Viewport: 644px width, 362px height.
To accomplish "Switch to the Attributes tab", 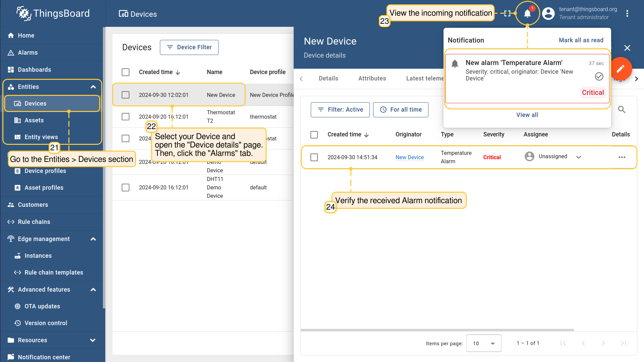I will click(x=372, y=78).
